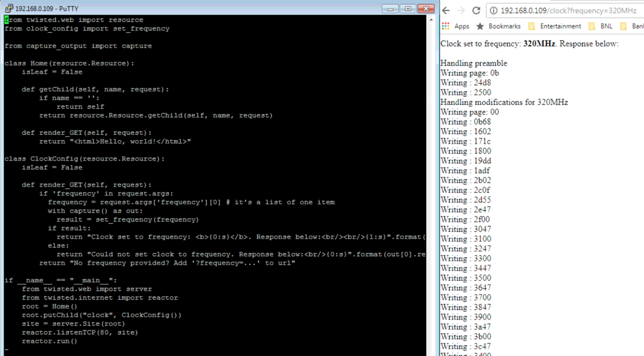Viewport: 644px width, 356px height.
Task: Focus the address bar with 192.168.0.109 URL
Action: [569, 10]
